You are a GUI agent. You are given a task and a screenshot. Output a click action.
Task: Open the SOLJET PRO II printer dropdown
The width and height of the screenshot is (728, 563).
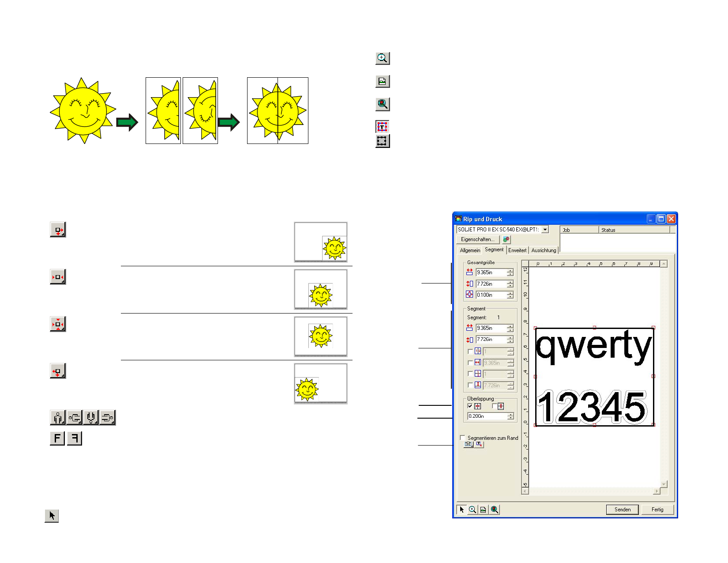545,230
